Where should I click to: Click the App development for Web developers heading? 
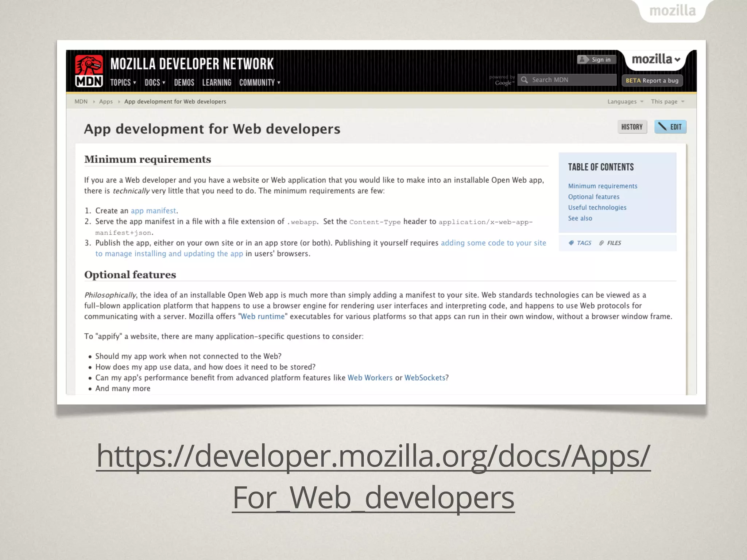coord(212,129)
